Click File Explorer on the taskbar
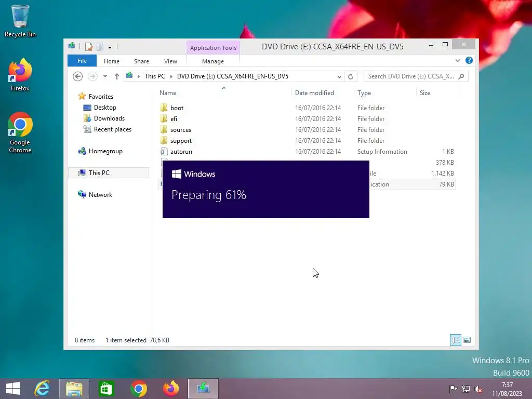The width and height of the screenshot is (532, 399). 74,389
